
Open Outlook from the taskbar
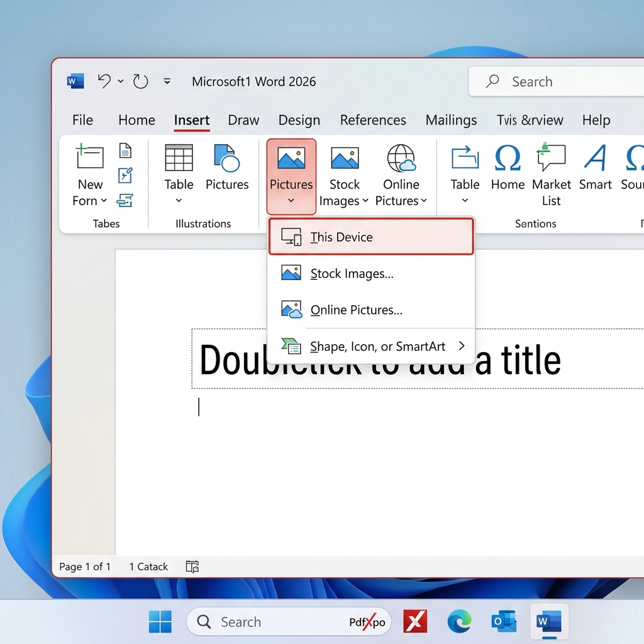click(x=504, y=621)
